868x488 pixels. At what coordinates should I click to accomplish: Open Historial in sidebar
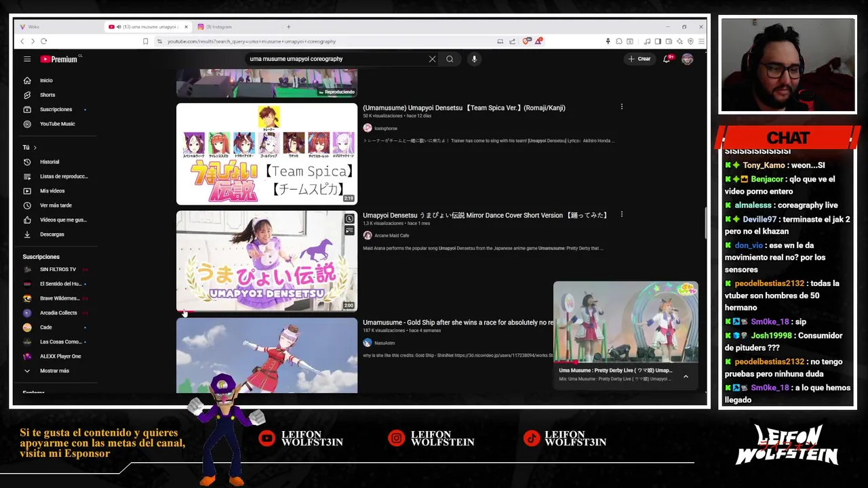tap(50, 162)
